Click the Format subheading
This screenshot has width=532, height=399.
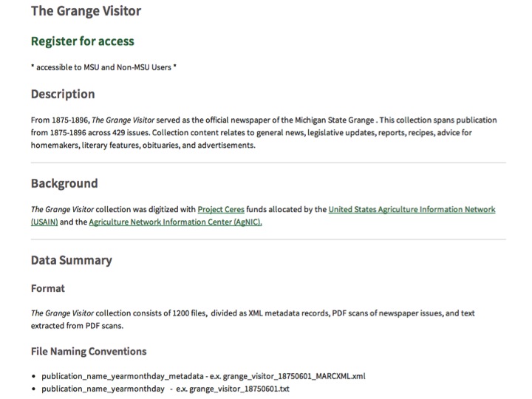[x=48, y=288]
